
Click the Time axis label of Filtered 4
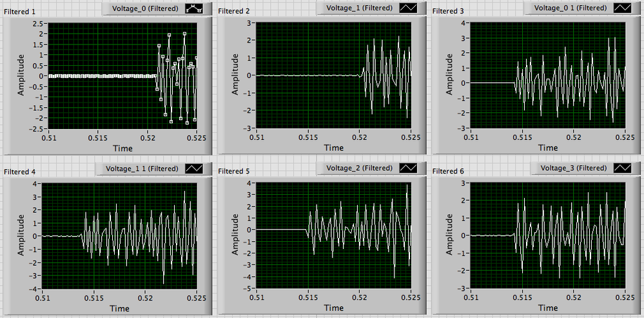pos(119,308)
